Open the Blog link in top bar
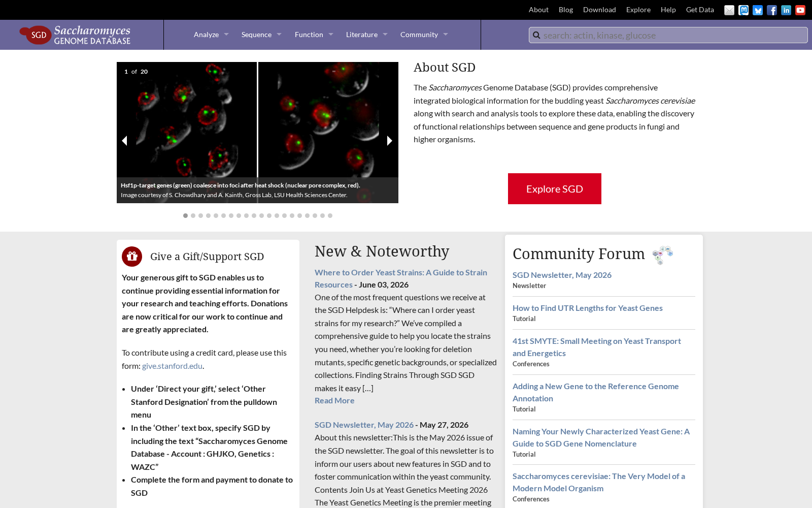This screenshot has width=812, height=508. point(566,10)
